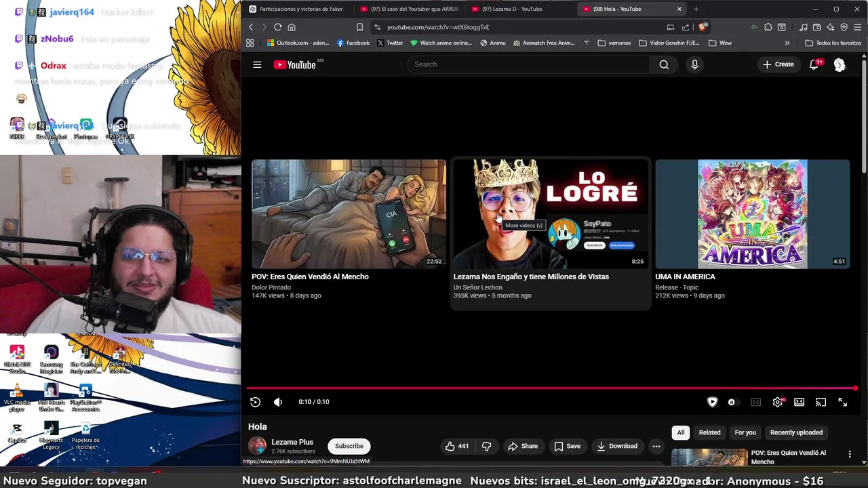The width and height of the screenshot is (868, 488).
Task: Switch to theater mode
Action: [x=799, y=402]
